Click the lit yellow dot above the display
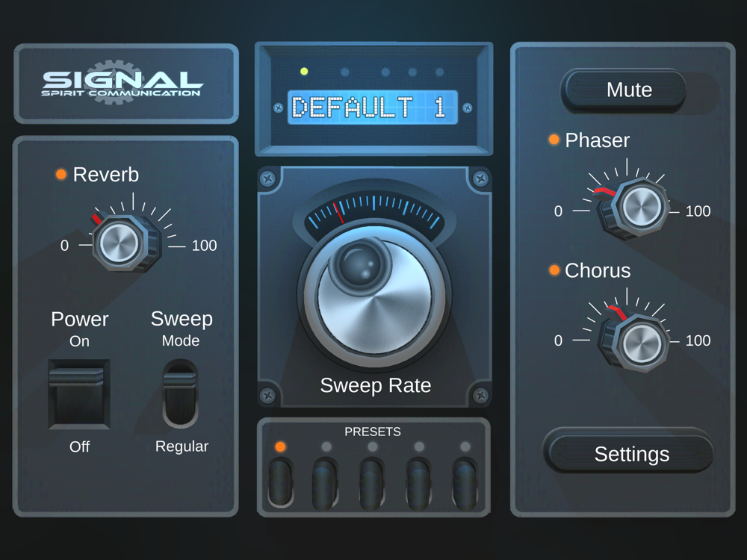This screenshot has height=560, width=747. 304,72
